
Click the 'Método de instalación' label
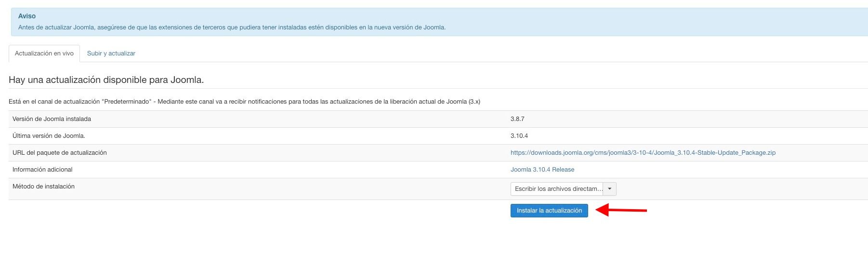point(43,187)
